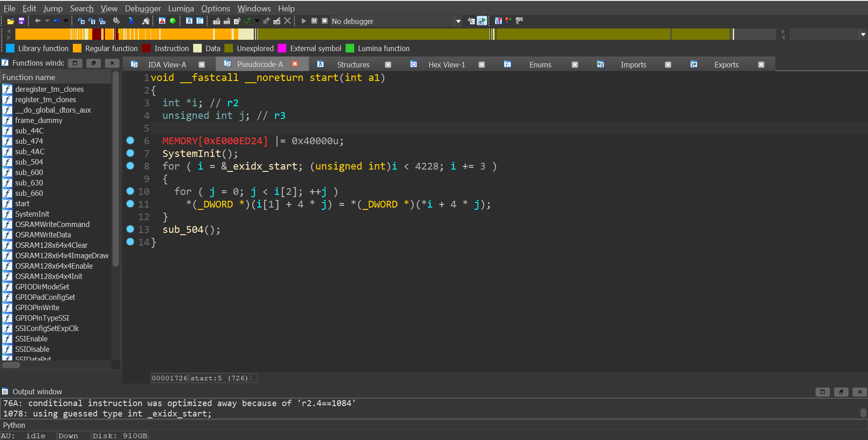Switch to the Structures tab

click(x=353, y=65)
